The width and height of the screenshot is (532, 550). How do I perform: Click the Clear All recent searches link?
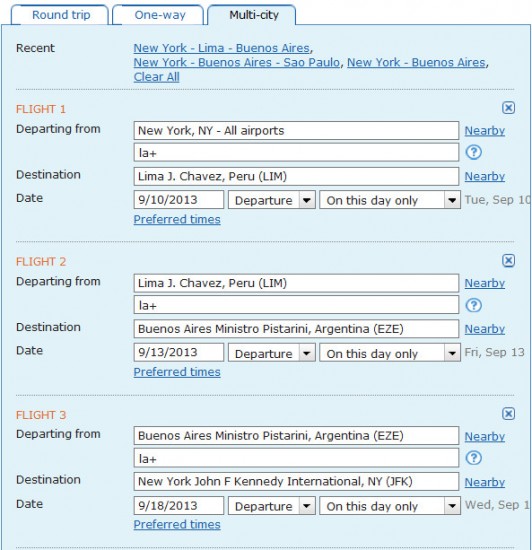156,77
